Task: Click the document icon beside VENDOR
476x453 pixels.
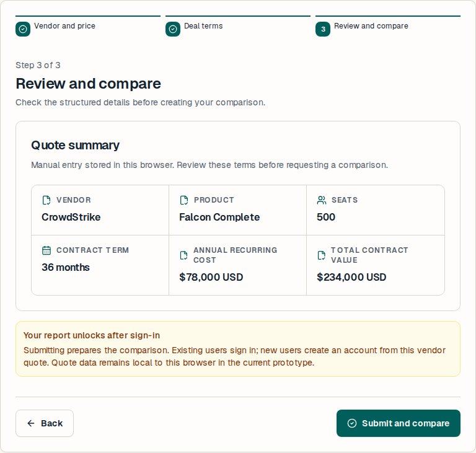Action: coord(46,200)
